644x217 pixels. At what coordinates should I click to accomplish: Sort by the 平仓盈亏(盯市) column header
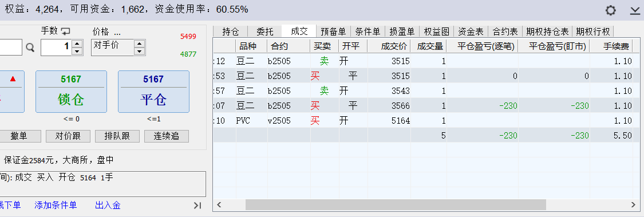tap(554, 46)
